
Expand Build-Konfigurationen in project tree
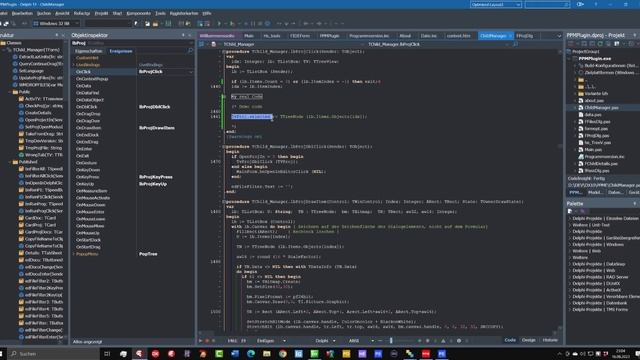pos(575,66)
